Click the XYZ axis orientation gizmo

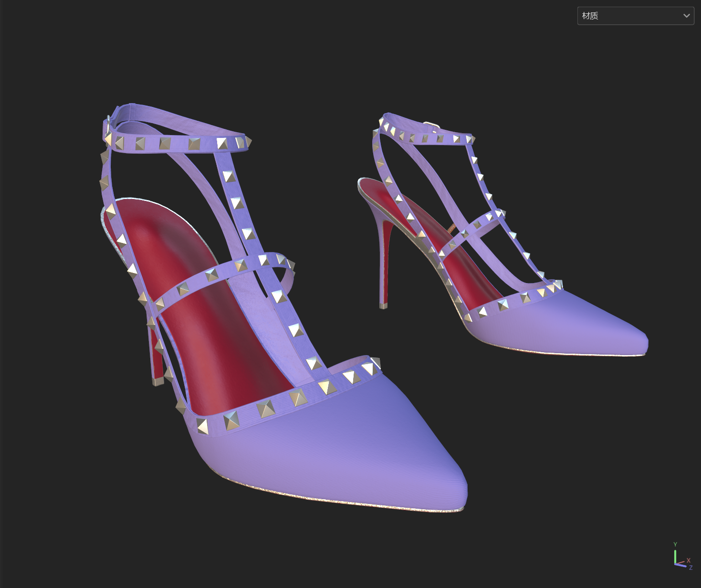coord(683,556)
